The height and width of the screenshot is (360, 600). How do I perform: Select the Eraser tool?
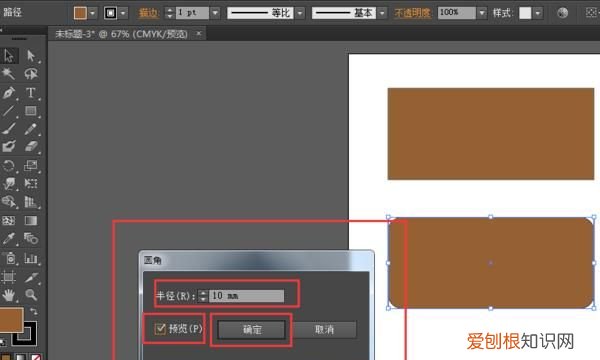pyautogui.click(x=31, y=147)
